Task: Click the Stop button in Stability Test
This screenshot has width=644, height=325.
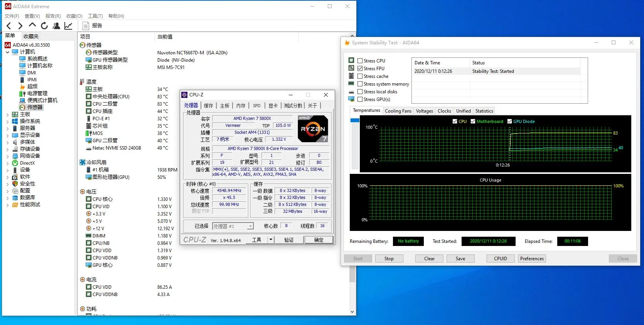Action: [x=389, y=259]
